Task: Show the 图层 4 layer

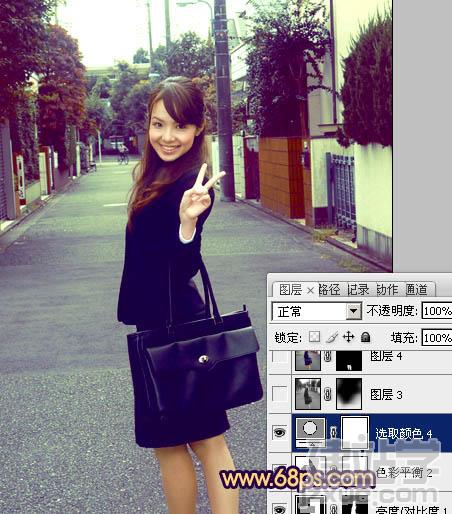Action: click(279, 357)
